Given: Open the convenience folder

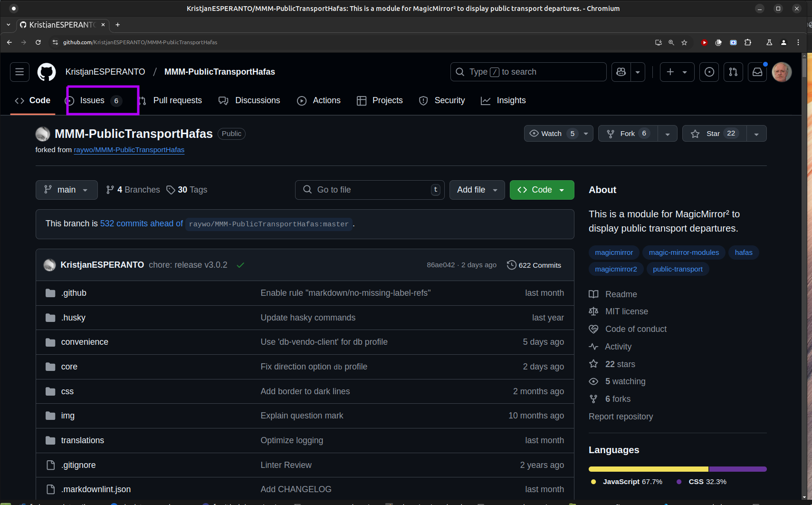Looking at the screenshot, I should [x=85, y=342].
